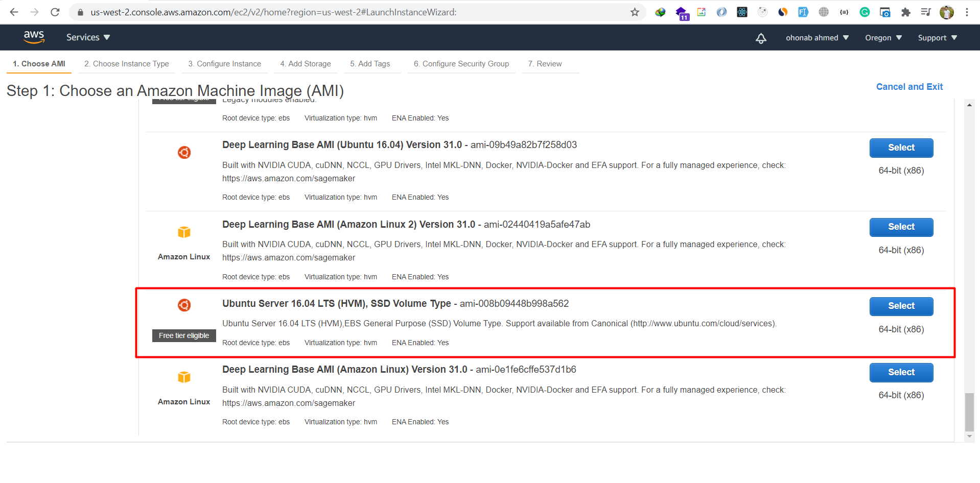Image resolution: width=980 pixels, height=483 pixels.
Task: Reload the page with the refresh icon
Action: tap(55, 12)
